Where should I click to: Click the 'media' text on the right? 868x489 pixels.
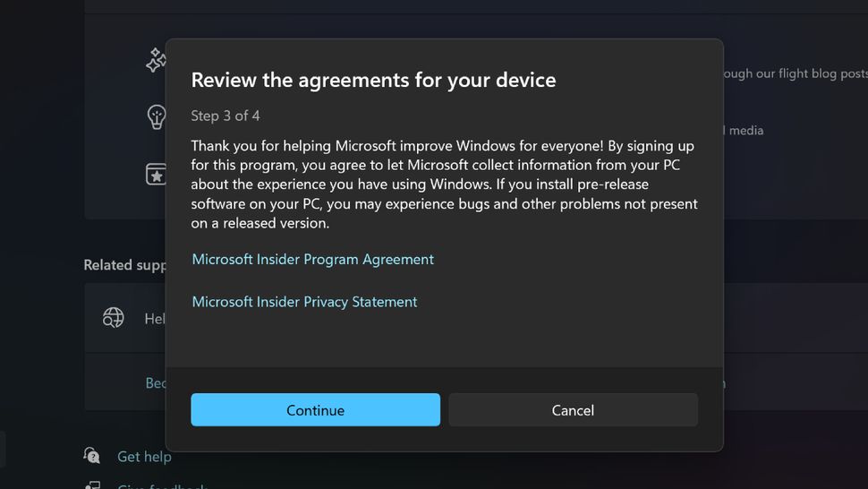[745, 131]
